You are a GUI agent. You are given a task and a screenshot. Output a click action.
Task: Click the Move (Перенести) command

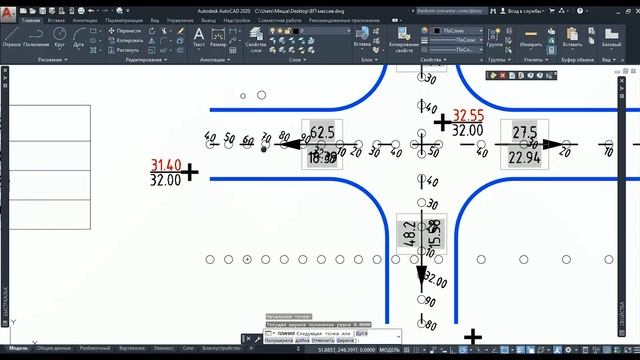125,31
